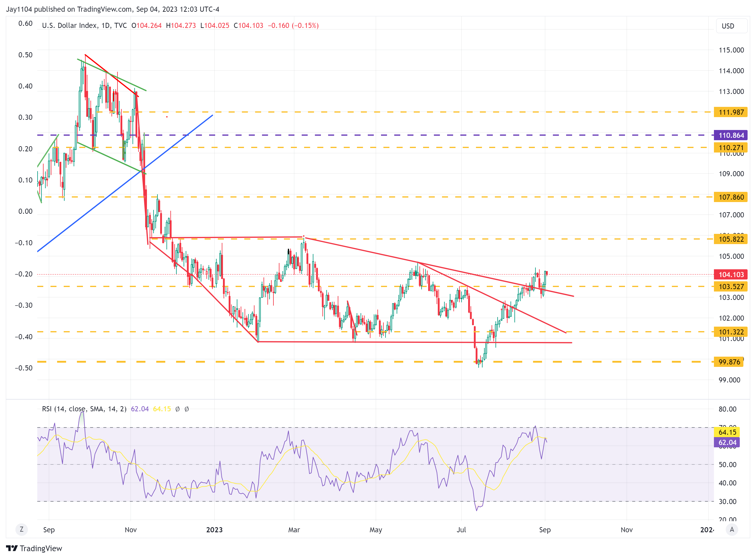The height and width of the screenshot is (559, 756).
Task: Click the Mar label on time axis
Action: 294,530
